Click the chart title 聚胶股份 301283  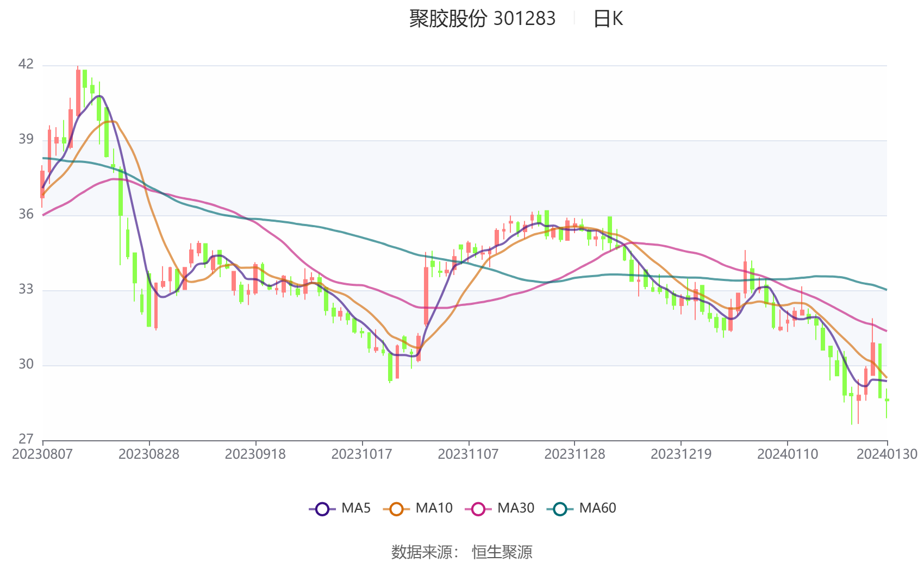tap(482, 18)
